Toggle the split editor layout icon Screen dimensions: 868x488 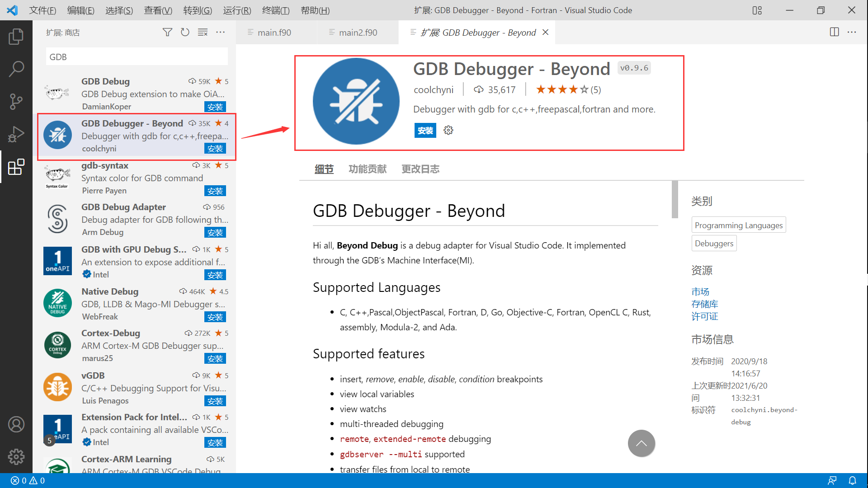tap(835, 32)
